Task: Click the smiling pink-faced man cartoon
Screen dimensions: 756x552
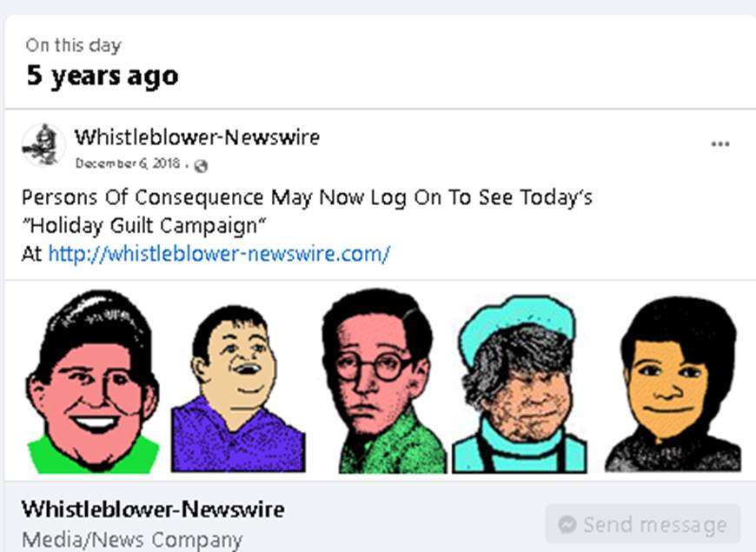Action: pyautogui.click(x=93, y=382)
